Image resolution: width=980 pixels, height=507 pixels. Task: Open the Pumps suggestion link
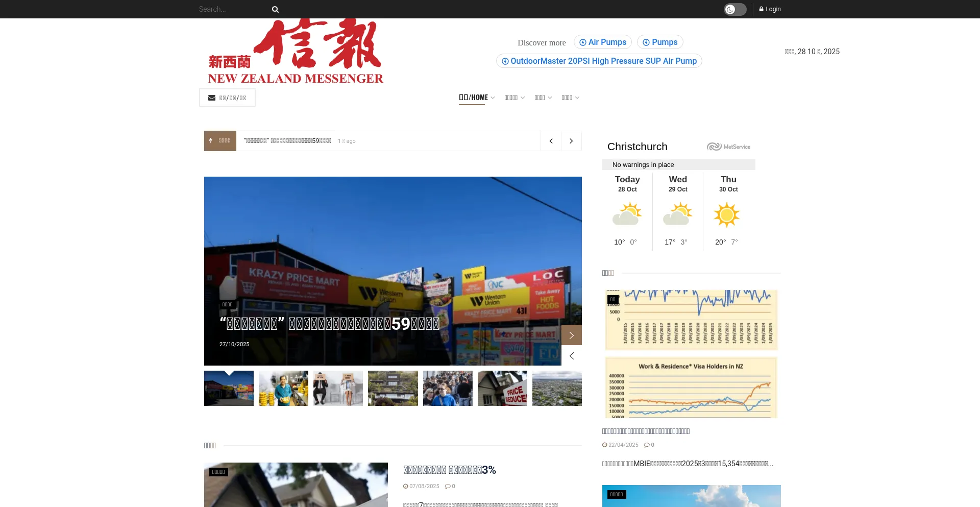tap(660, 42)
